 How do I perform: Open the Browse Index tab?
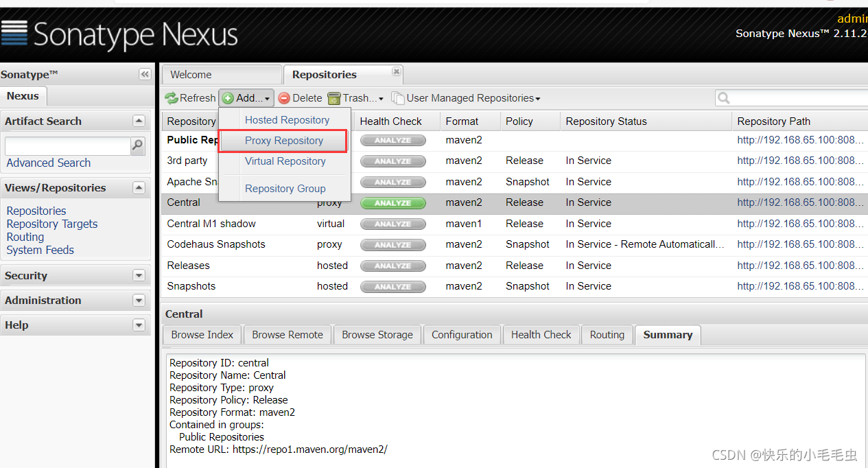point(202,335)
